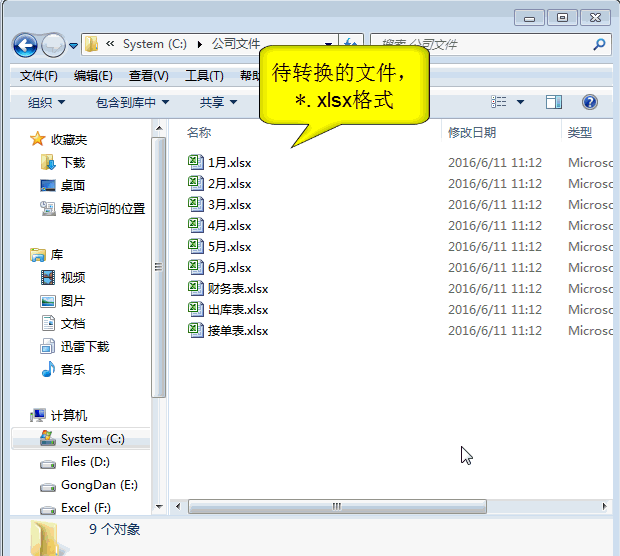Select Files (D:) drive
The image size is (620, 556).
(75, 462)
